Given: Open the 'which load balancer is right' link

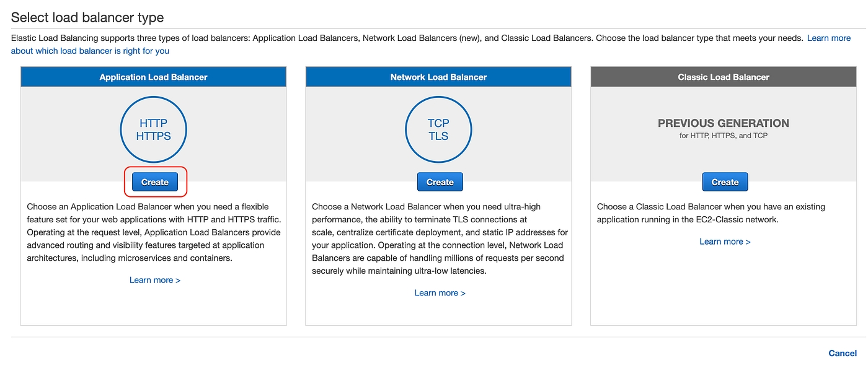Looking at the screenshot, I should tap(90, 51).
